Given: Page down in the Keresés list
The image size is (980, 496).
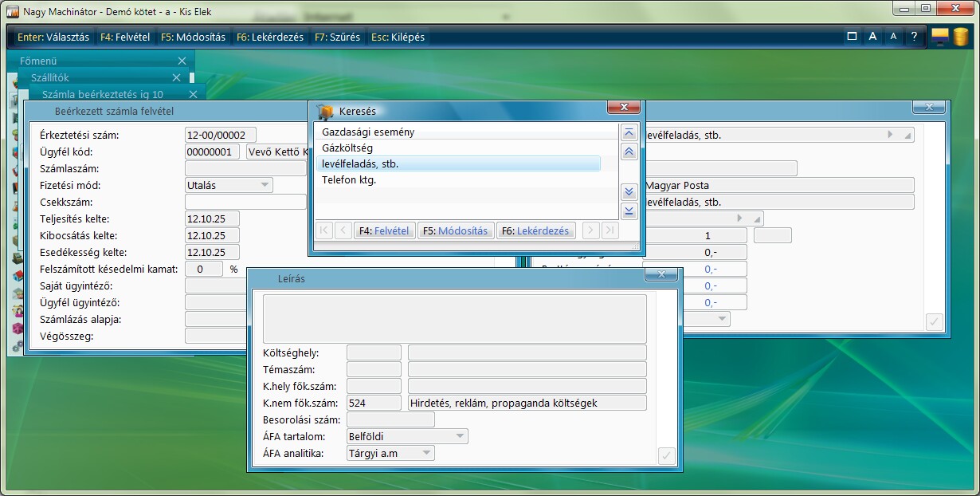Looking at the screenshot, I should (629, 191).
